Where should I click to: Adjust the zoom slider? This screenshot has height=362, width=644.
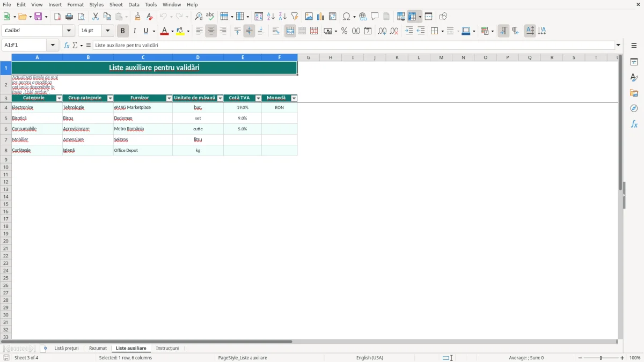tap(601, 358)
